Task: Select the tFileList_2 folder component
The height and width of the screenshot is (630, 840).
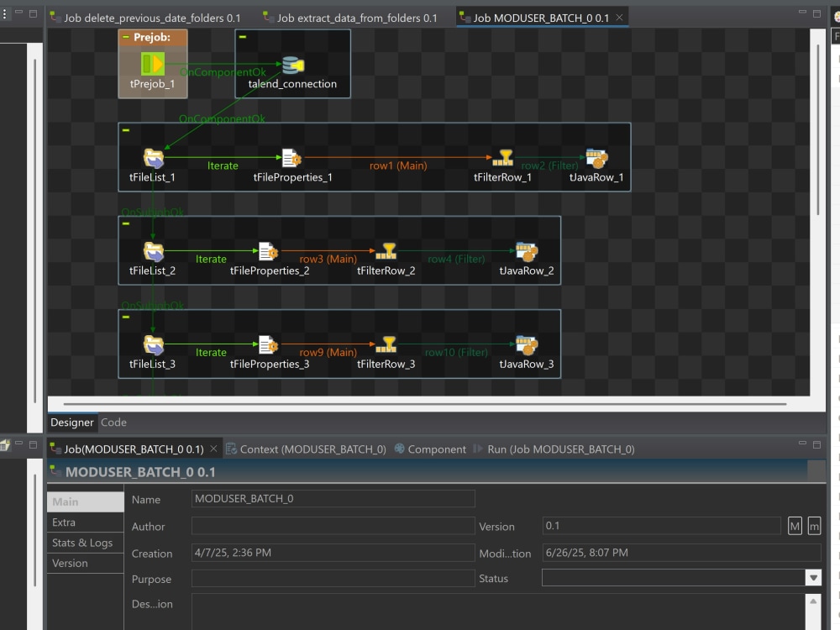Action: click(x=153, y=251)
